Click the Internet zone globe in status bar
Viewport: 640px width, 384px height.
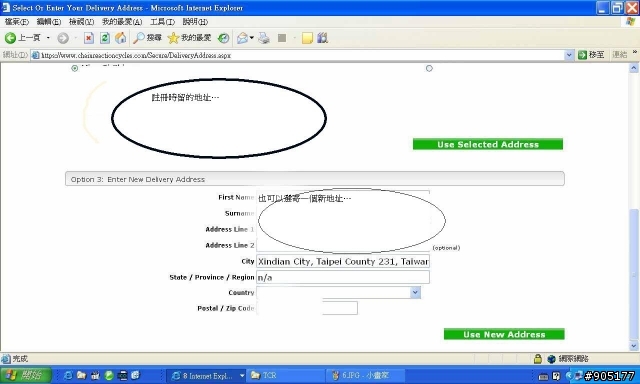[551, 359]
